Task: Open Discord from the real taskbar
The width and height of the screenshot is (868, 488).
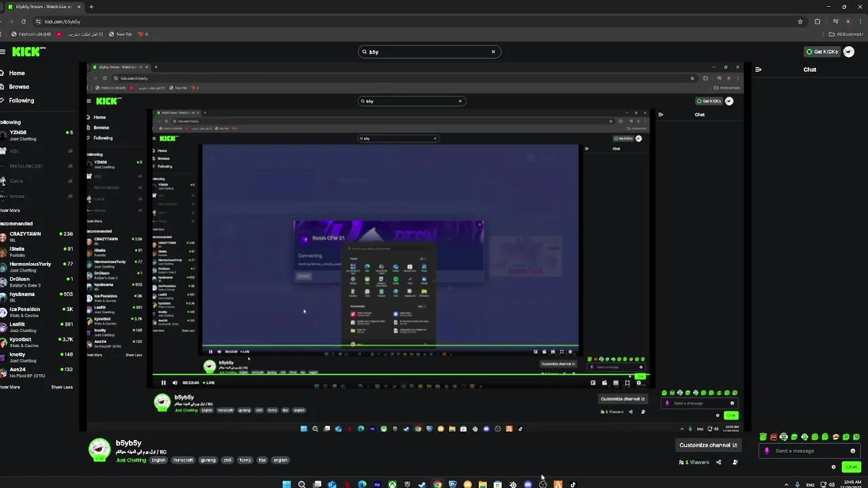Action: [x=528, y=484]
